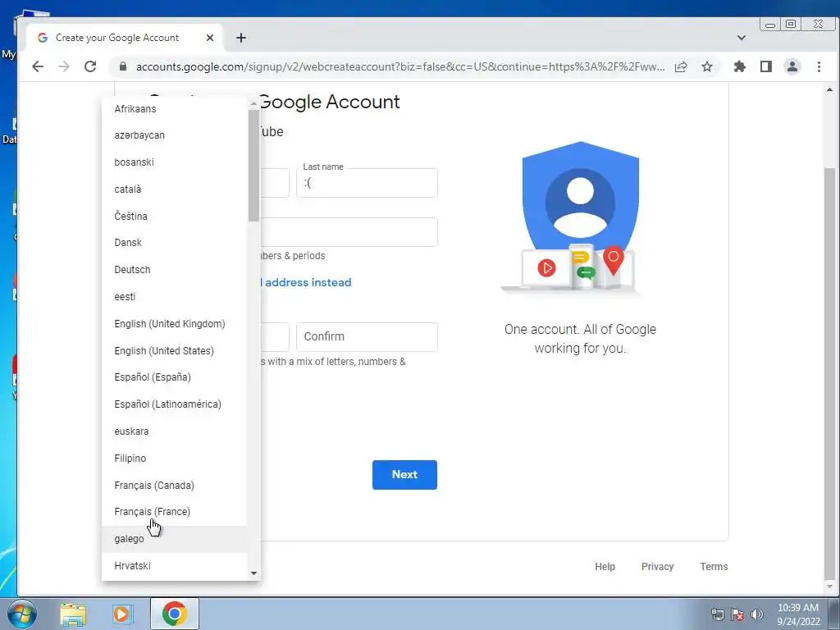Click language list scrollbar thumb
Viewport: 840px width, 630px height.
click(x=253, y=165)
